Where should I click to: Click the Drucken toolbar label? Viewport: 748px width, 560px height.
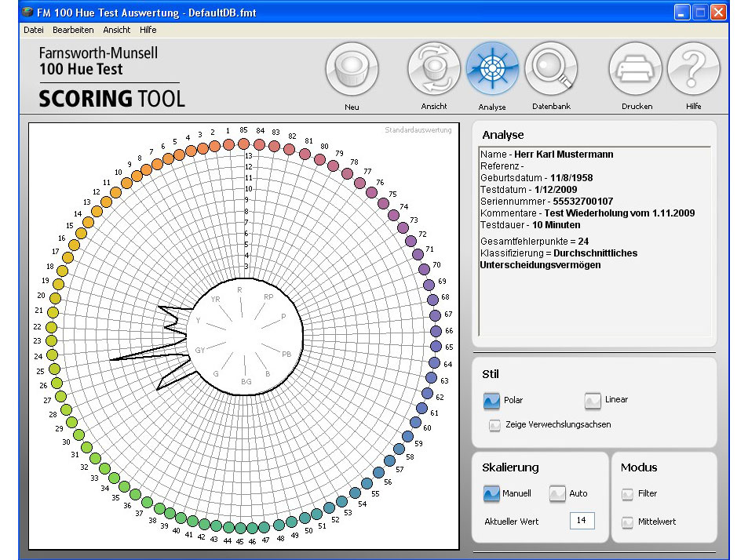pos(637,107)
